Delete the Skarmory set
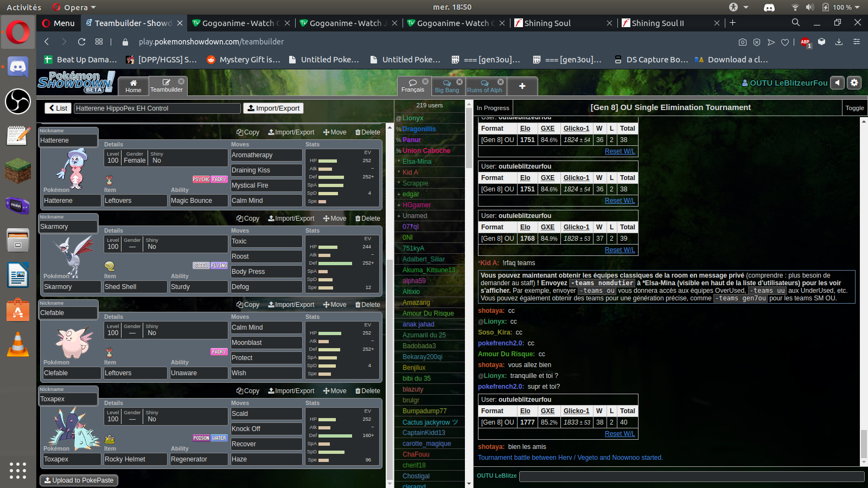 tap(367, 219)
